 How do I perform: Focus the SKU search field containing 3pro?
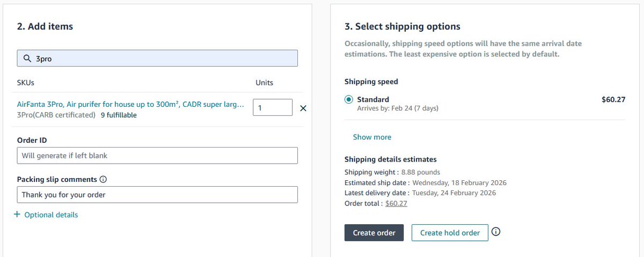click(x=157, y=58)
